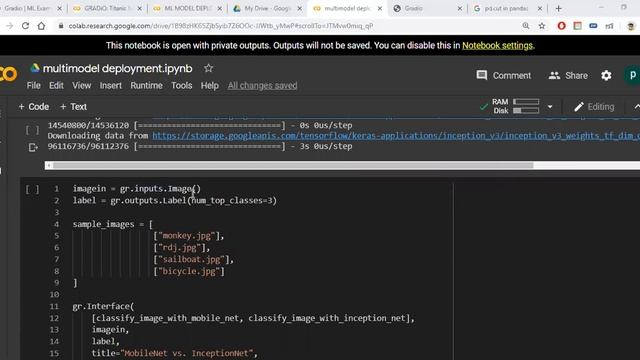640x360 pixels.
Task: Click the zoom magnifier in address bar
Action: pyautogui.click(x=526, y=26)
